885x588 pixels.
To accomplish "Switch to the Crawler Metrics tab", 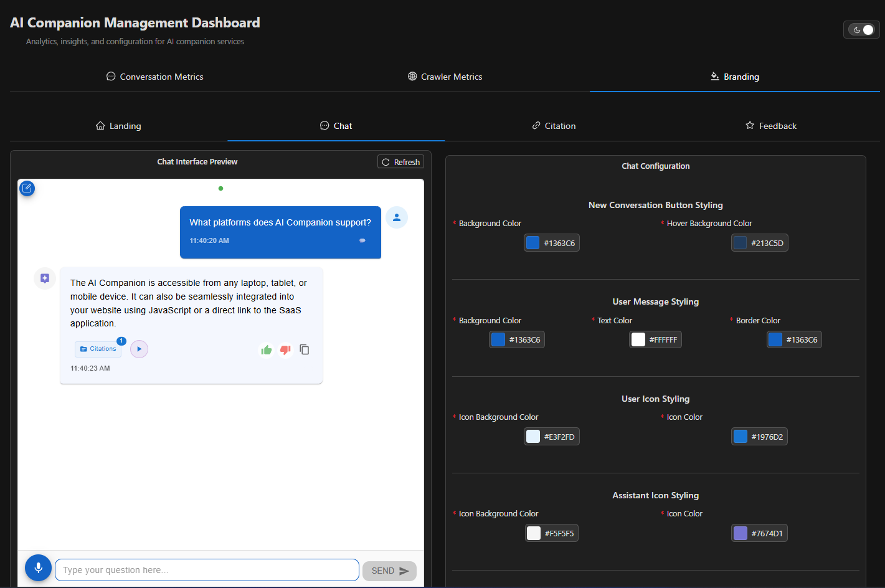I will tap(445, 76).
